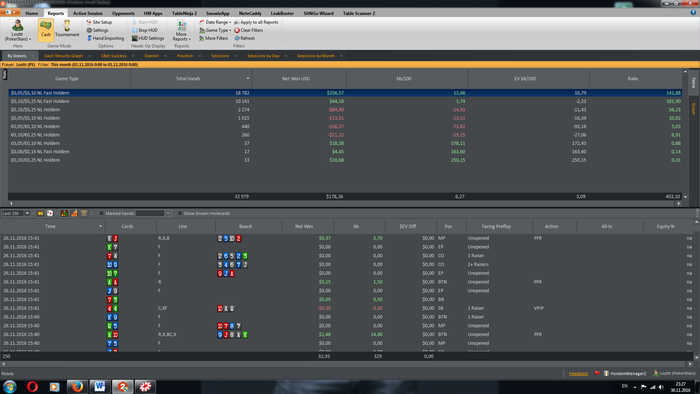Select $0,05/$0,10 NL Fast Holdem row
The height and width of the screenshot is (394, 700).
point(345,93)
